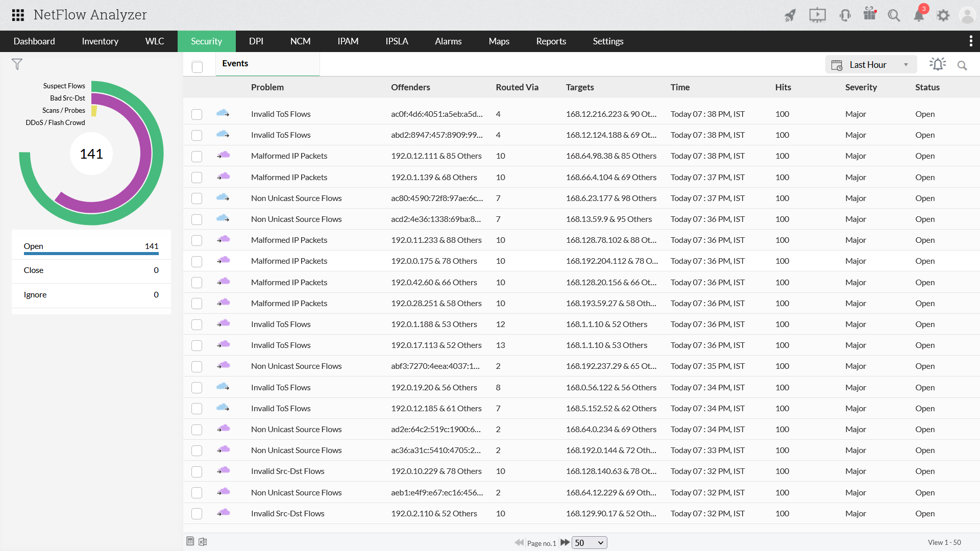Expand the Last Hour time dropdown

871,65
